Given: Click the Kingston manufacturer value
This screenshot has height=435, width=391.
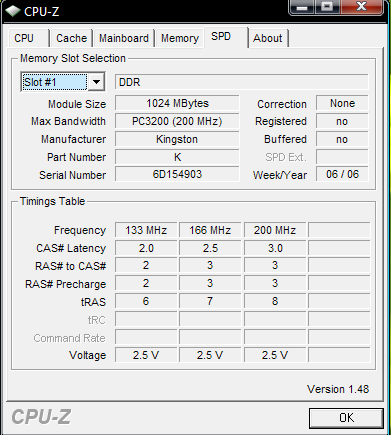Looking at the screenshot, I should pyautogui.click(x=177, y=139).
